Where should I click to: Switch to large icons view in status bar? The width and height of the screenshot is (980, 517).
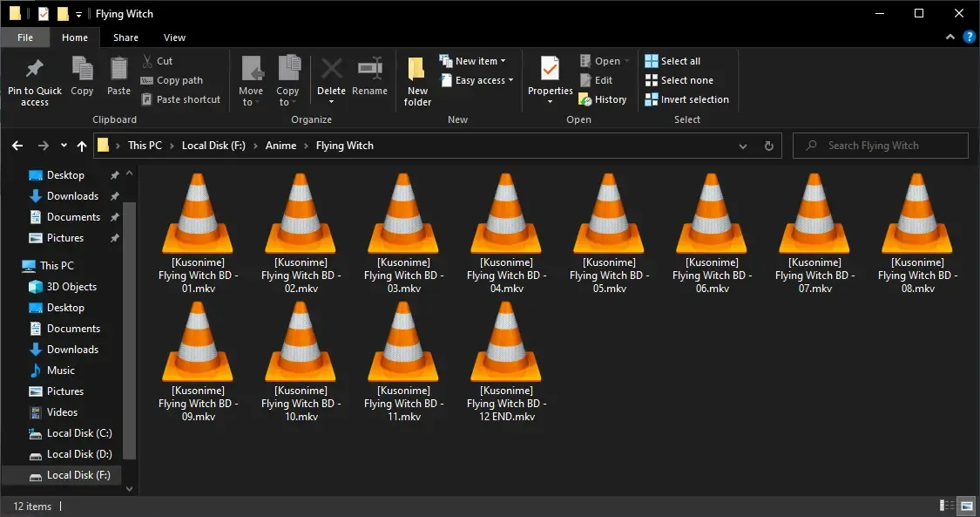(966, 506)
